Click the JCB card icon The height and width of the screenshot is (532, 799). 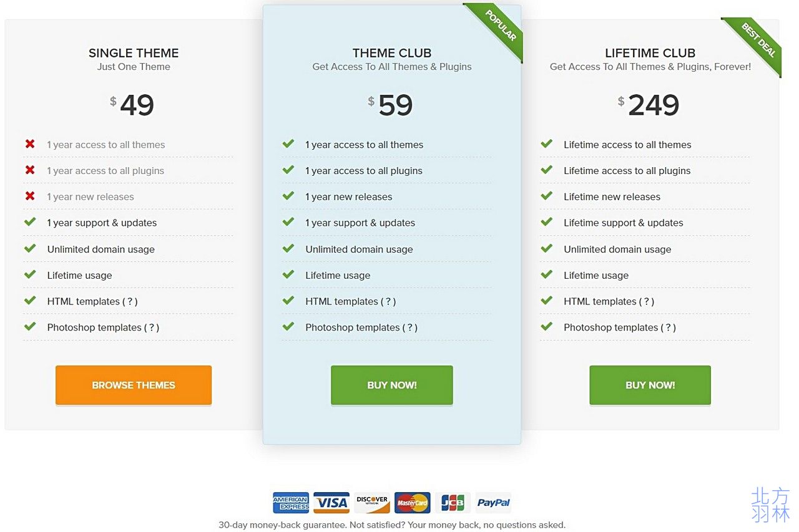(x=453, y=503)
